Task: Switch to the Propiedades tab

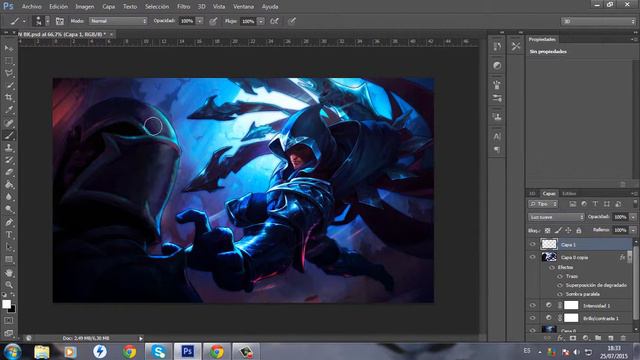Action: pyautogui.click(x=542, y=39)
